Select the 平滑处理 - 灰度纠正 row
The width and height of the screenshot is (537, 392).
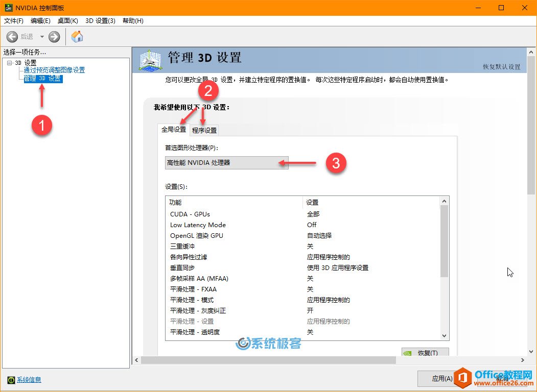point(302,311)
